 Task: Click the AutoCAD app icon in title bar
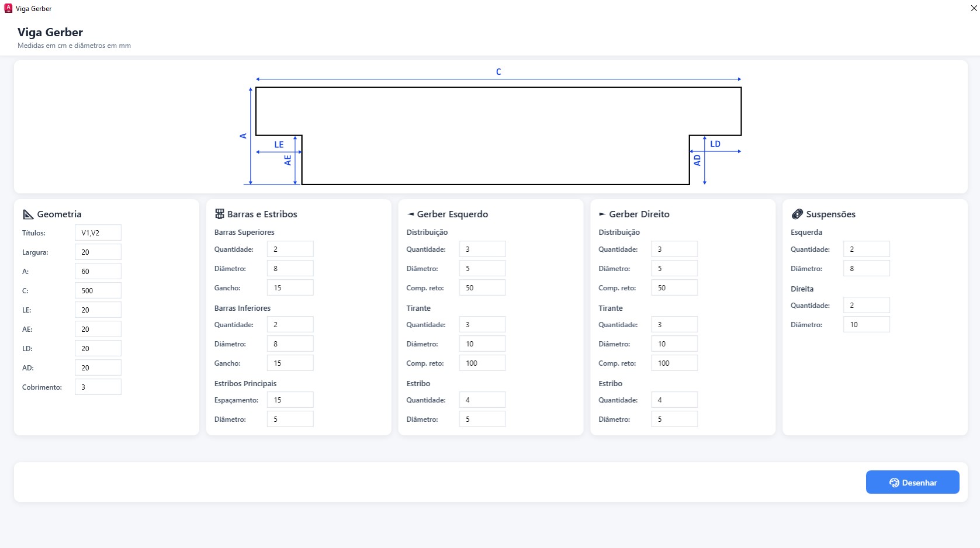8,8
